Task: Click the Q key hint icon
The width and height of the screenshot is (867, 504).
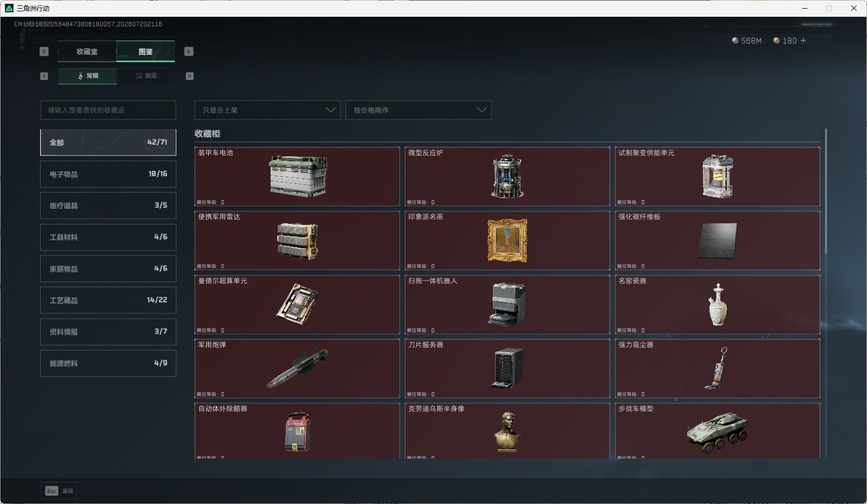Action: tap(44, 51)
